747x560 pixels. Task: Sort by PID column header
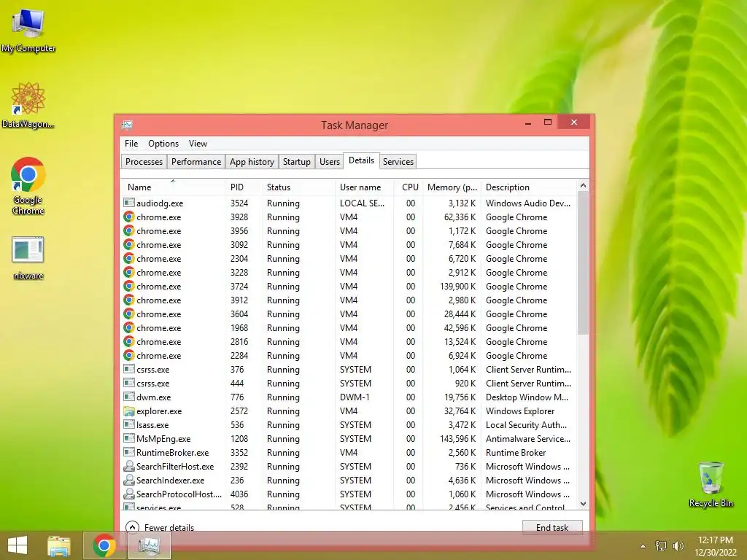pos(243,187)
